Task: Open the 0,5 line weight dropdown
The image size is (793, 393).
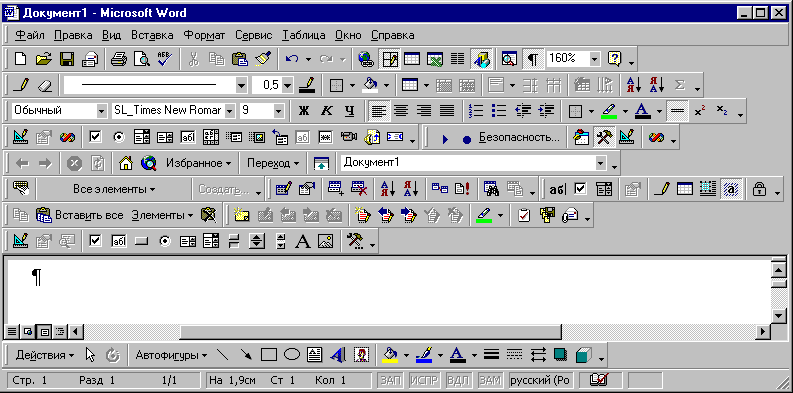Action: (287, 85)
